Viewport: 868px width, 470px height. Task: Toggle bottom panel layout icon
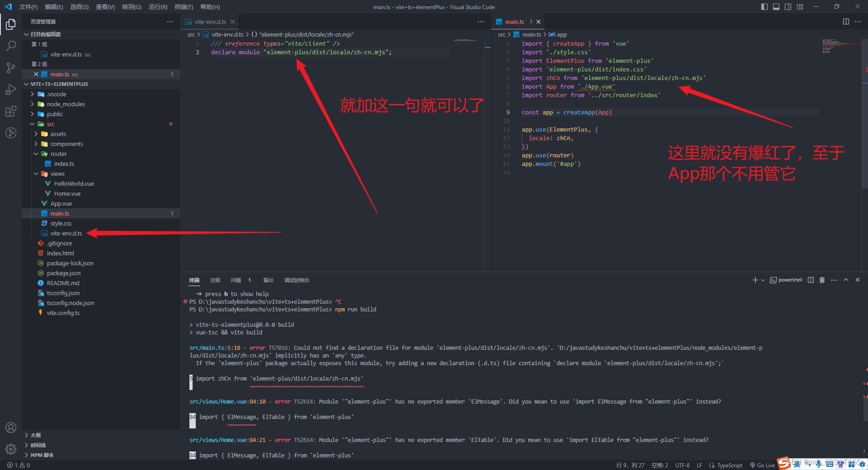point(776,7)
